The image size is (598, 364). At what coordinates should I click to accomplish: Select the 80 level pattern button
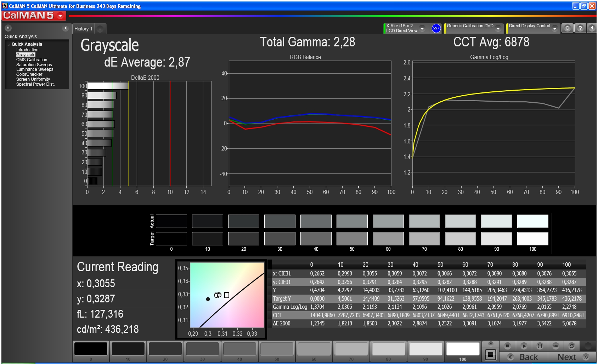[x=388, y=352]
